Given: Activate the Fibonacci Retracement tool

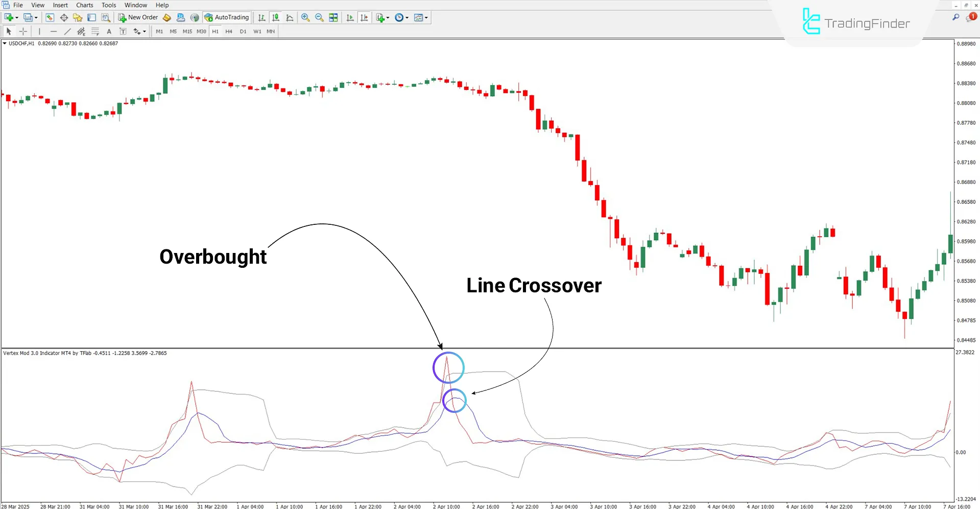Looking at the screenshot, I should [95, 31].
